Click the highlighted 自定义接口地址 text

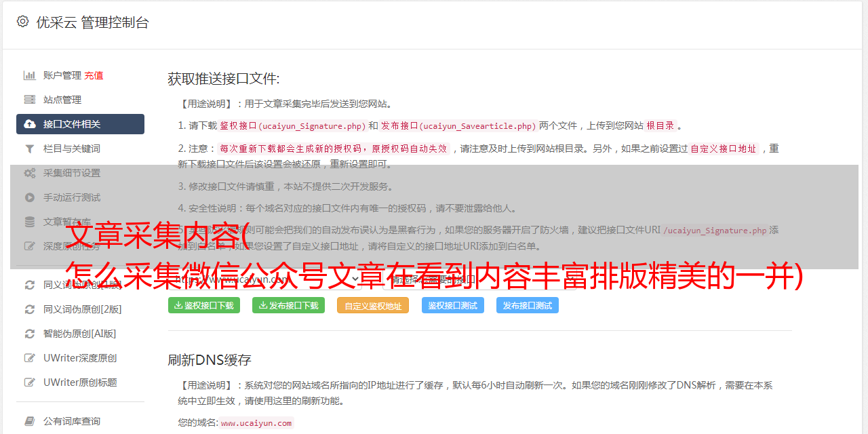724,149
